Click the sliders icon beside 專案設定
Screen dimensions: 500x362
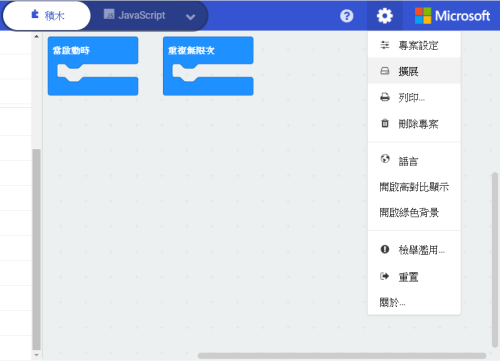point(385,45)
